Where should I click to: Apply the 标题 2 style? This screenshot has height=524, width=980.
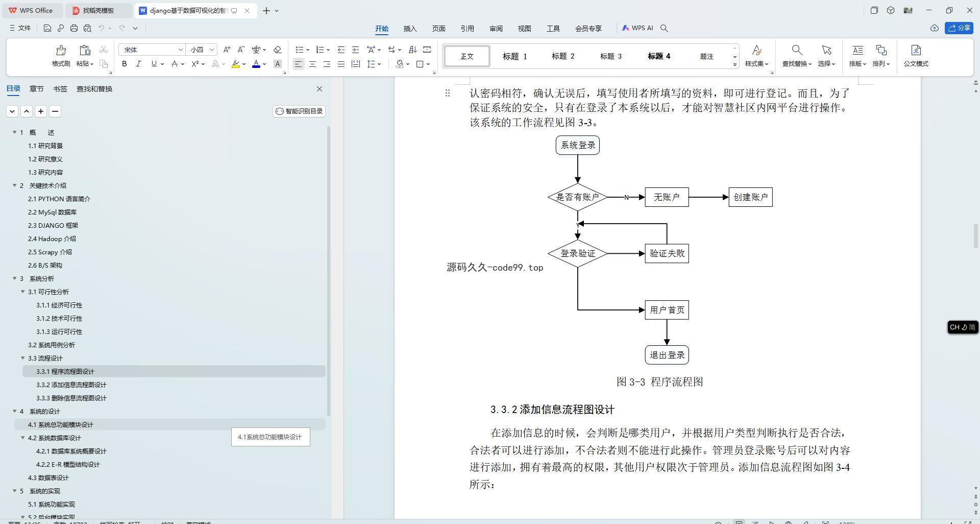[562, 56]
